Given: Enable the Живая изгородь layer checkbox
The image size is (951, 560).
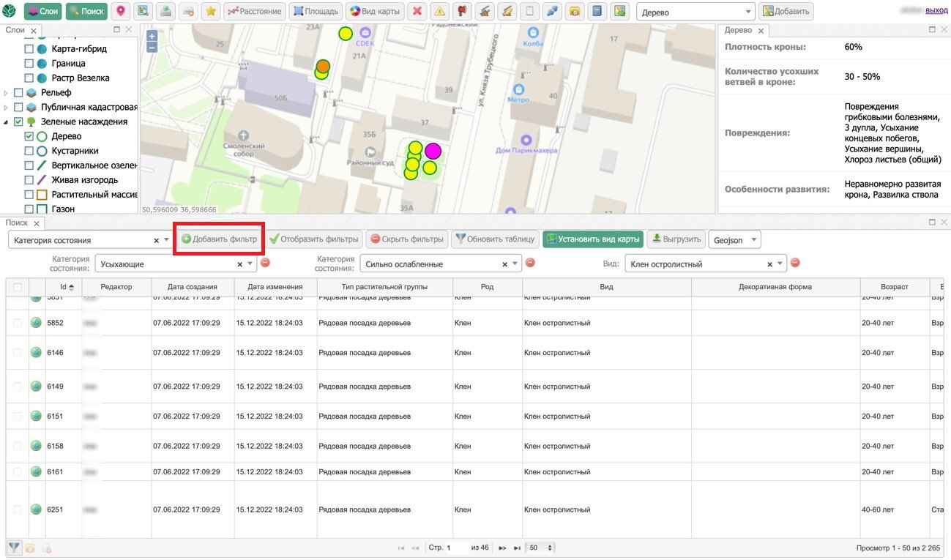Looking at the screenshot, I should point(29,180).
